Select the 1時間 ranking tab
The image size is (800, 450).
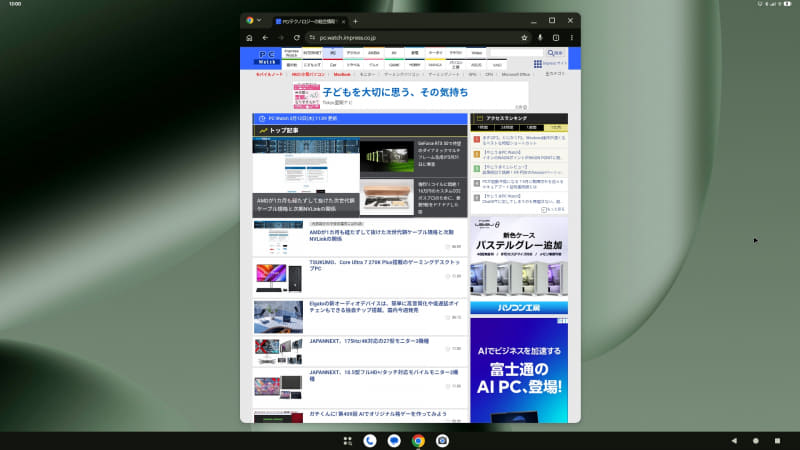(483, 128)
